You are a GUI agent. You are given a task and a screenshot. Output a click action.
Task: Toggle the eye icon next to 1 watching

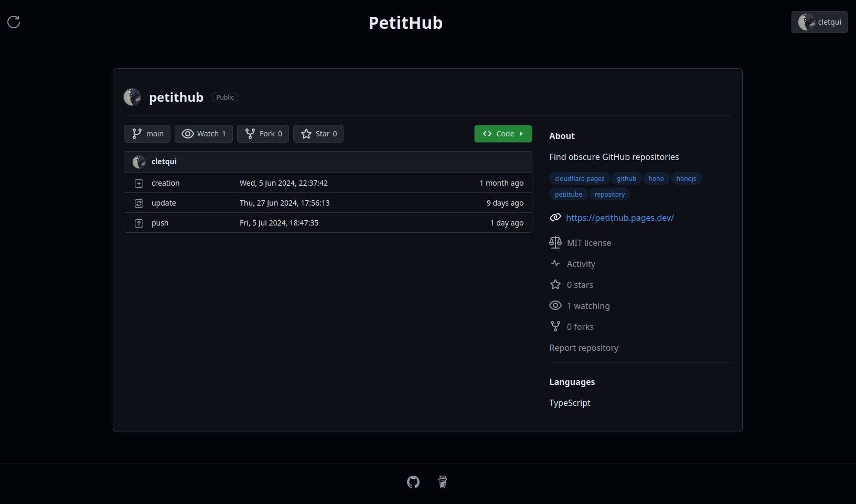click(x=555, y=305)
